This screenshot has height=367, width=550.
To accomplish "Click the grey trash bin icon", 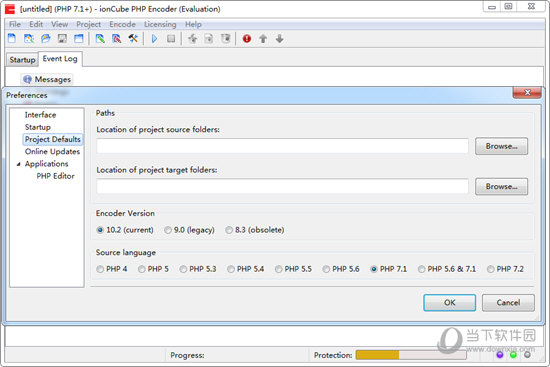I will pyautogui.click(x=226, y=39).
